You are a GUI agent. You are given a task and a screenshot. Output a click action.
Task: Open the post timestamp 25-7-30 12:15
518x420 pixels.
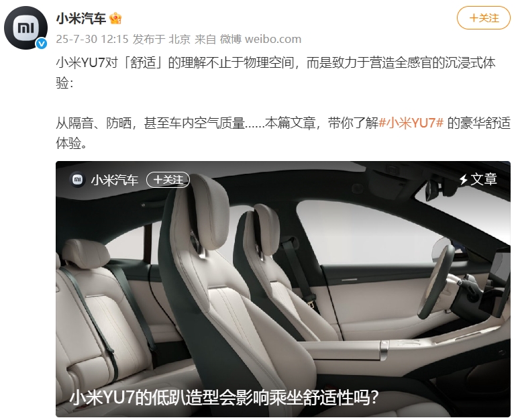pos(92,39)
